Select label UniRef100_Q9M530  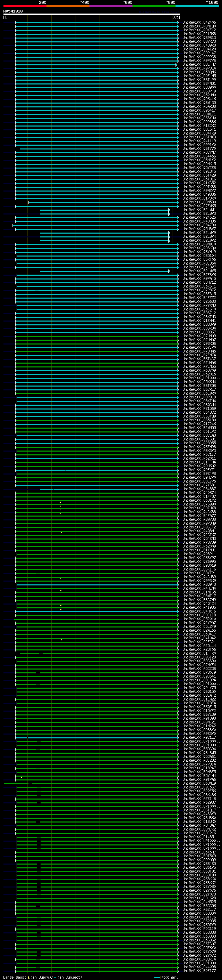199,202
